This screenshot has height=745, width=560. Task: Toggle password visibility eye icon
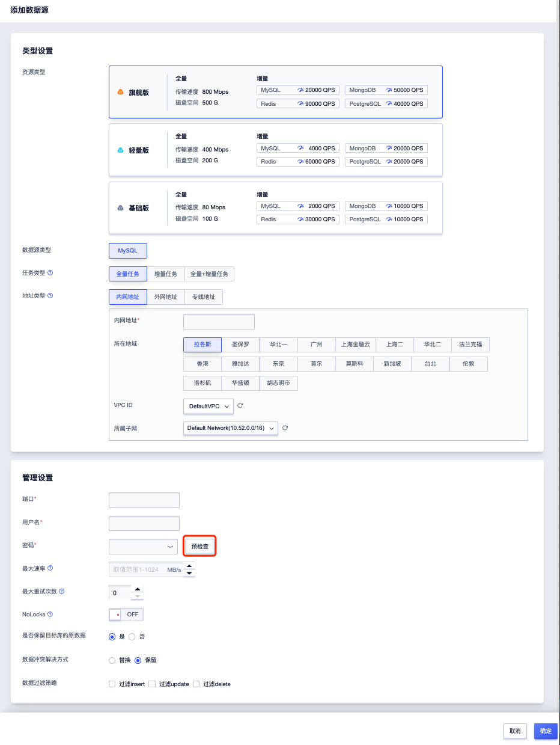click(170, 547)
